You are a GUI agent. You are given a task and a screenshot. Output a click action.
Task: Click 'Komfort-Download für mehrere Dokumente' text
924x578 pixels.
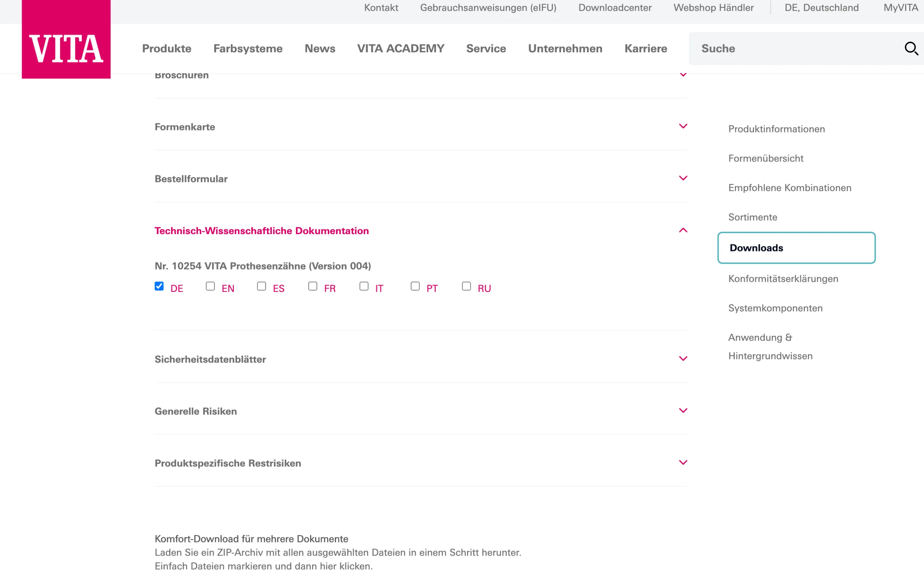pyautogui.click(x=251, y=539)
